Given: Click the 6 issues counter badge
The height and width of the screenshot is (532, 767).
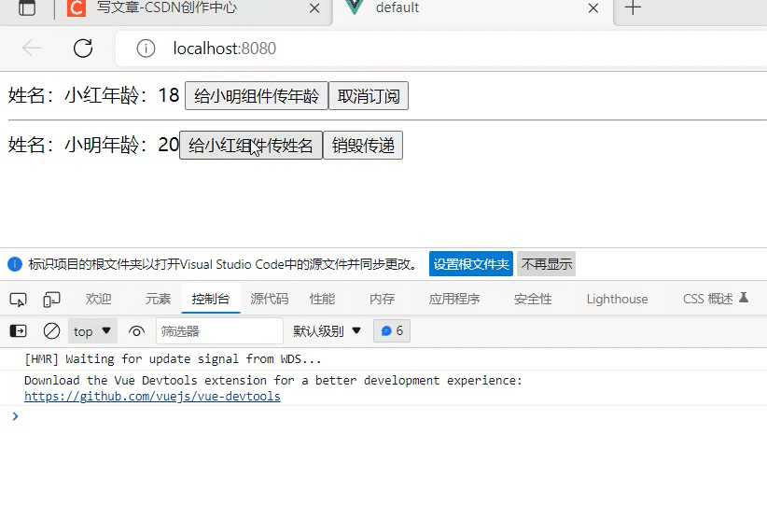Looking at the screenshot, I should 392,331.
